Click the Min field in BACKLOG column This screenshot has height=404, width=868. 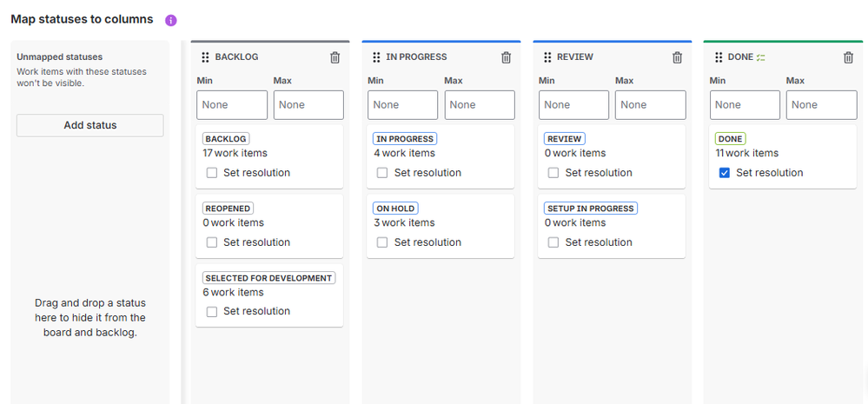point(232,105)
